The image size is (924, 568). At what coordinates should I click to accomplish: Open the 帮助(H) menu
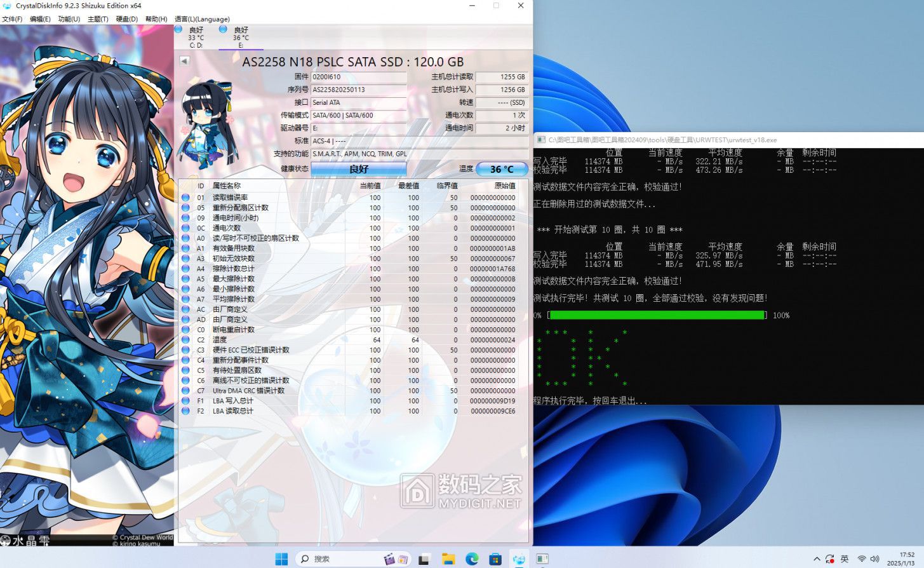point(156,19)
